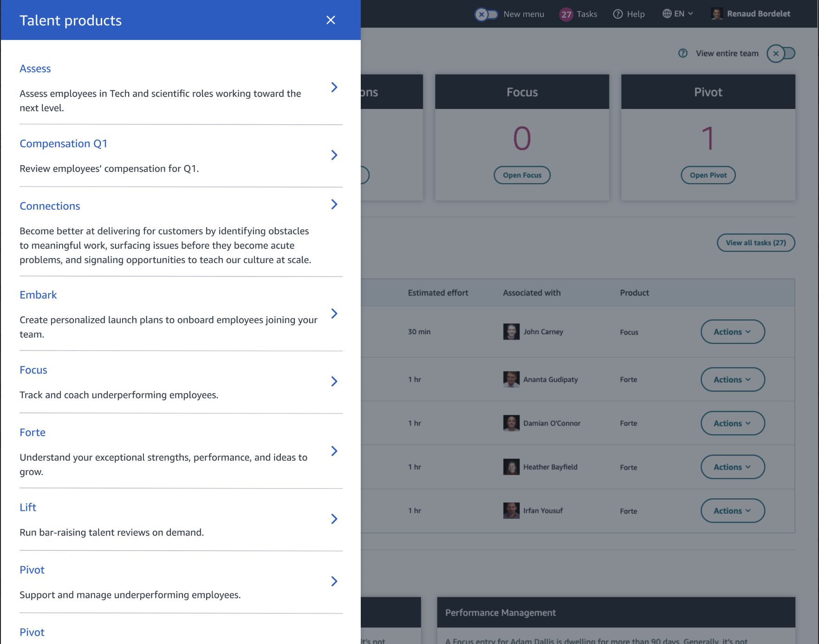
Task: Click the 27 tasks count badge
Action: pos(566,14)
